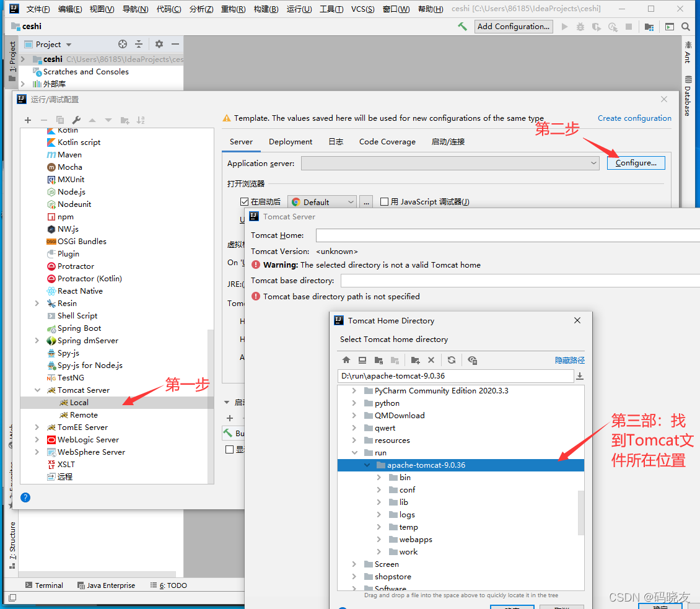Refresh the directory tree in chooser
This screenshot has height=609, width=700.
tap(452, 360)
